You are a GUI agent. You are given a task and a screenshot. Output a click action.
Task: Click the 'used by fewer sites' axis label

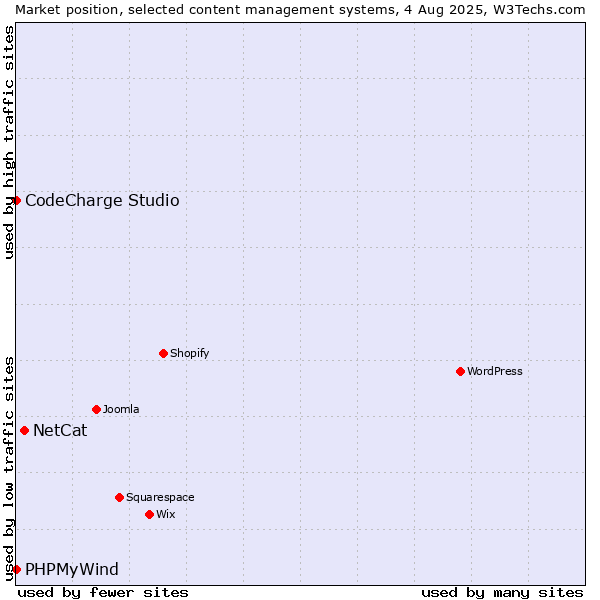click(x=103, y=593)
